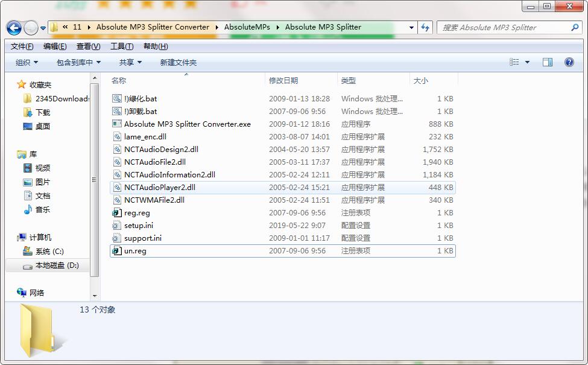Click the navigation pane scroll down arrow
Image resolution: width=588 pixels, height=365 pixels.
coord(95,296)
